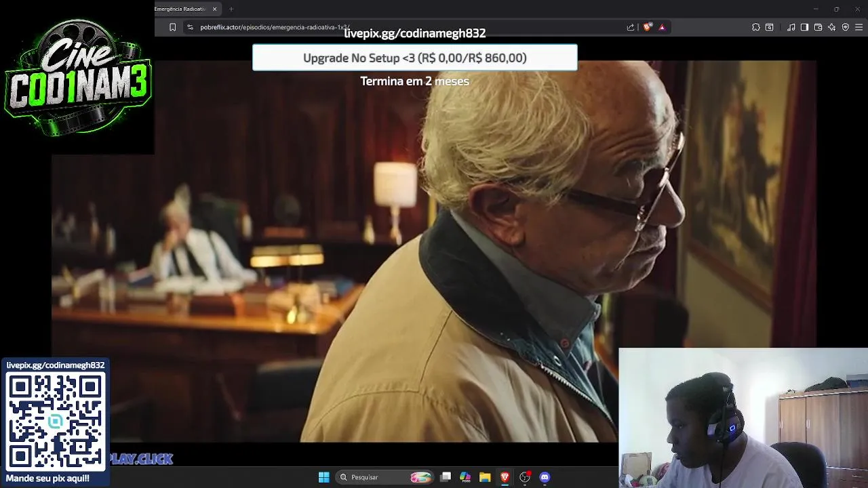
Task: Click the webcam overlay of the streamer
Action: (743, 418)
